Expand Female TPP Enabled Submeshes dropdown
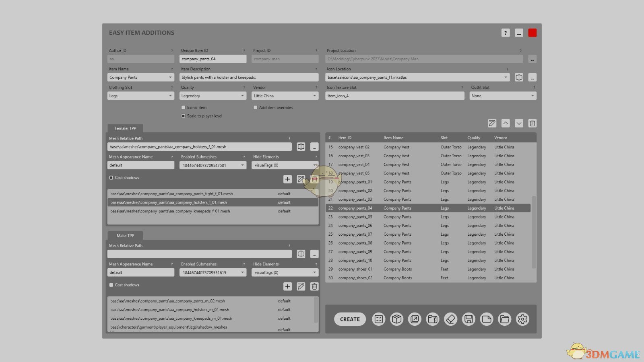Image resolution: width=644 pixels, height=362 pixels. [x=213, y=165]
